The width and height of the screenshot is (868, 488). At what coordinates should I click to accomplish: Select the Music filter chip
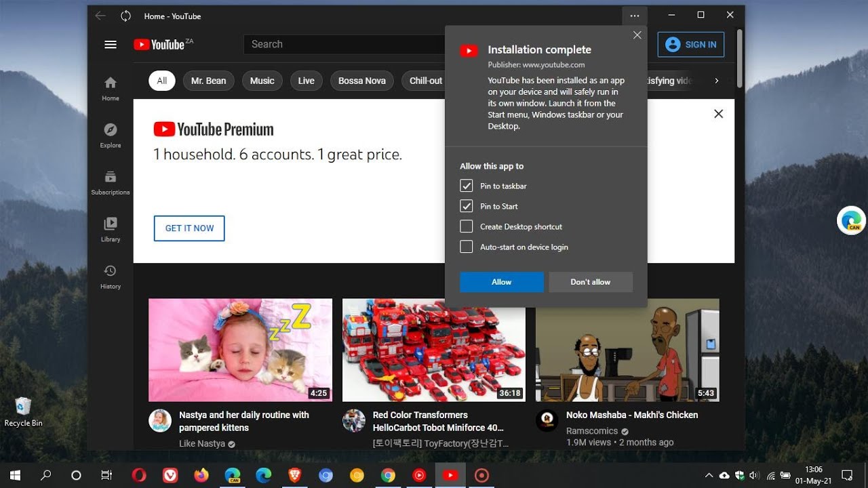(262, 81)
